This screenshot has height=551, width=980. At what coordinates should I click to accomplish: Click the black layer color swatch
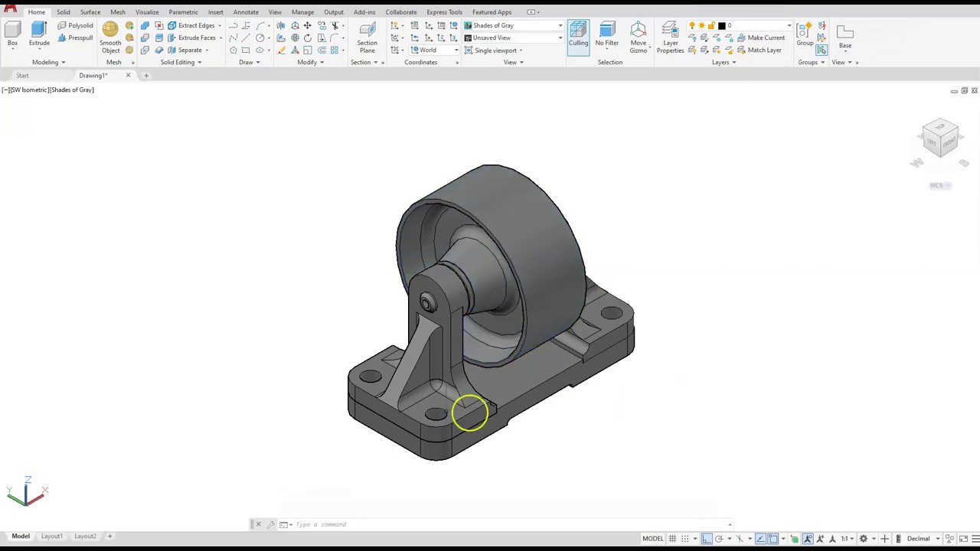[721, 25]
